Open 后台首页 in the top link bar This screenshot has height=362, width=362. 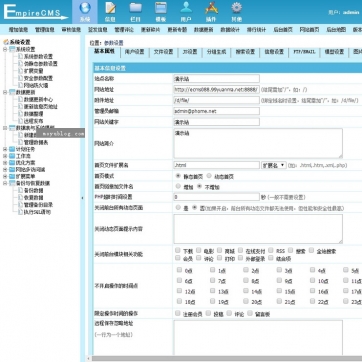pos(283,30)
